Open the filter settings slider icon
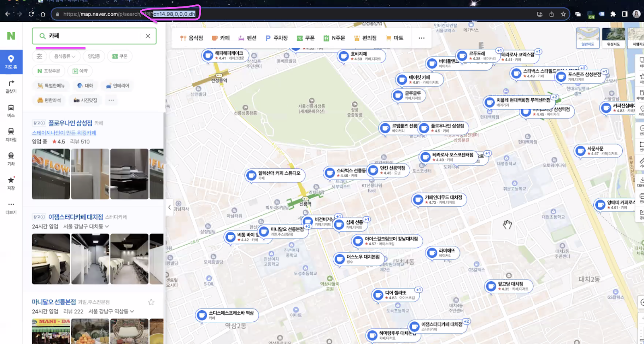The image size is (644, 344). click(39, 56)
